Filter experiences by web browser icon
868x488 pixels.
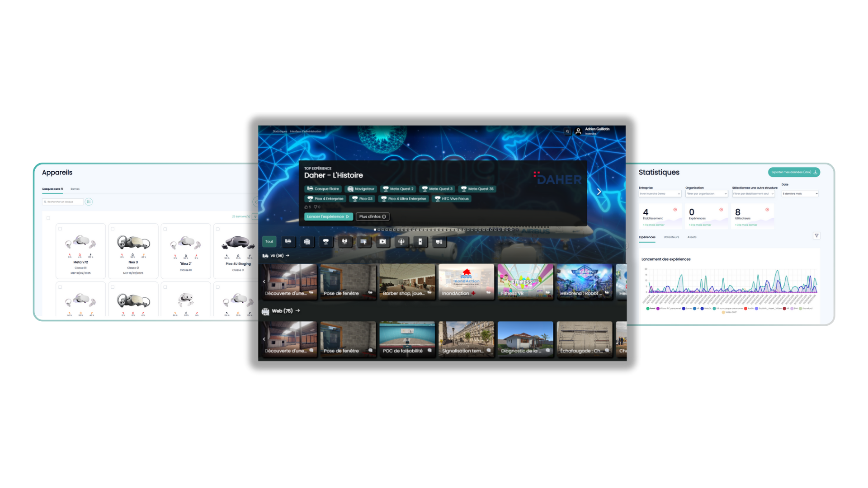click(x=307, y=242)
